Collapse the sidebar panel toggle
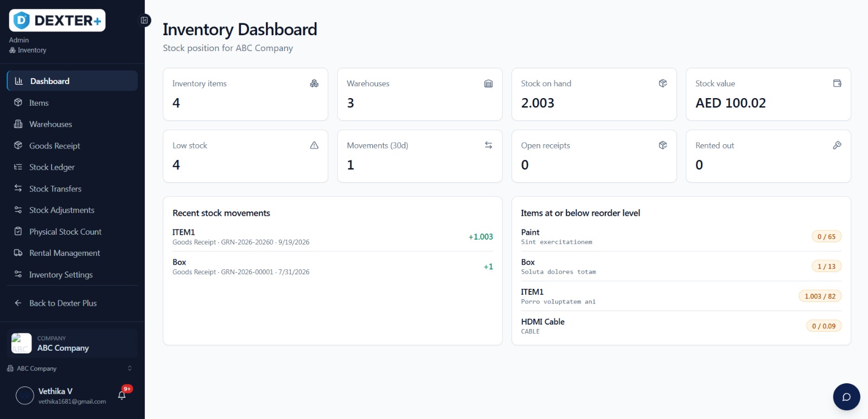 click(144, 21)
